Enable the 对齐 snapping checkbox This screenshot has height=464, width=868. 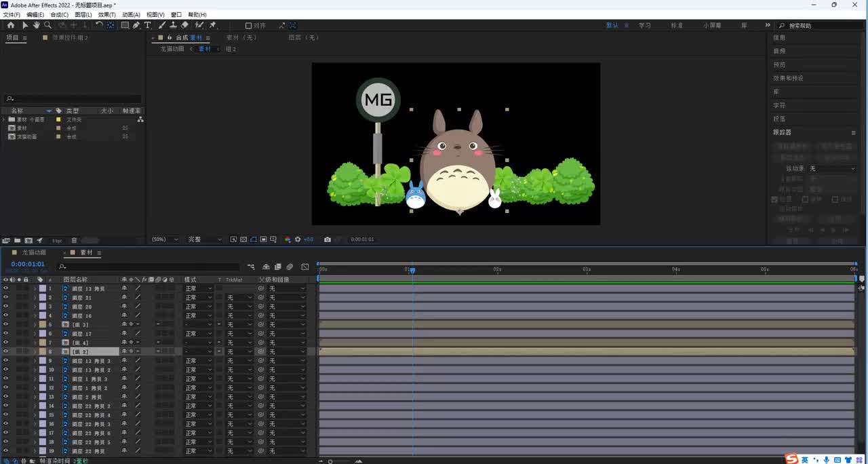248,26
